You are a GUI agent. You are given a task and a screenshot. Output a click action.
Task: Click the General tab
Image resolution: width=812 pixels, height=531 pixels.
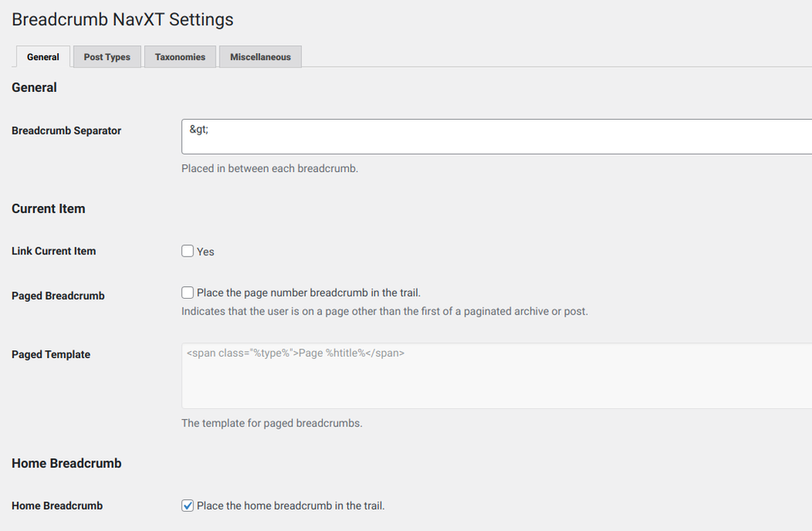[43, 57]
